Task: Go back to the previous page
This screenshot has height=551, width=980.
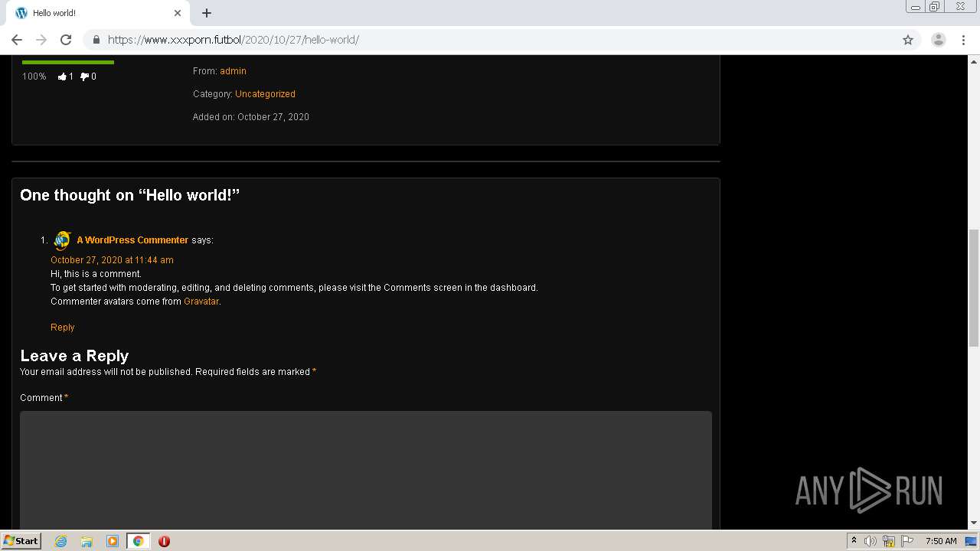Action: (x=17, y=40)
